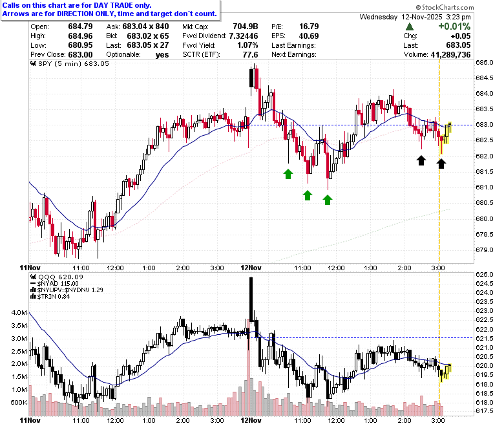Click the Optionable yes field
Viewport: 504px width, 426px height.
[x=138, y=55]
